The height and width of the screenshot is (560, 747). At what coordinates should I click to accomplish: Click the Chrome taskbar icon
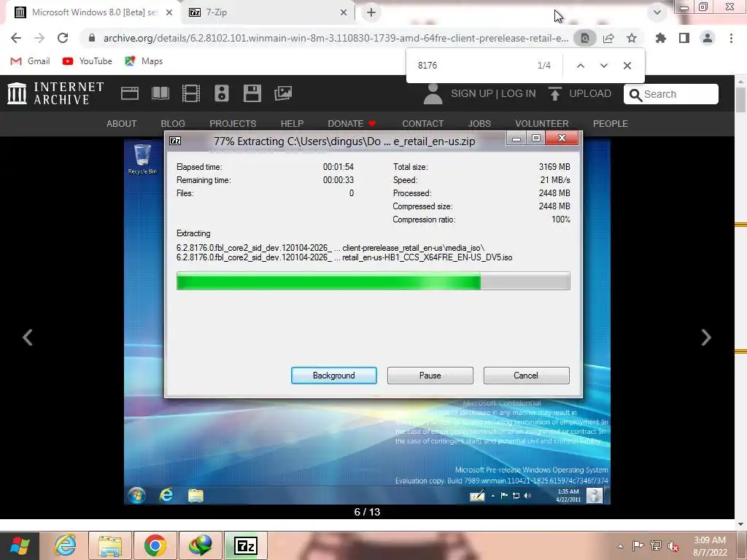pyautogui.click(x=155, y=545)
